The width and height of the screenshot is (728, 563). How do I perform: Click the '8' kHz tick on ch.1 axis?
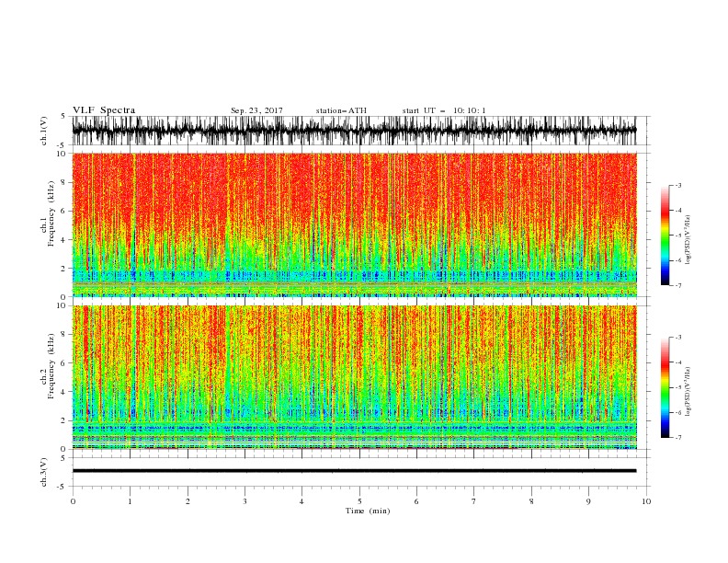(x=64, y=182)
